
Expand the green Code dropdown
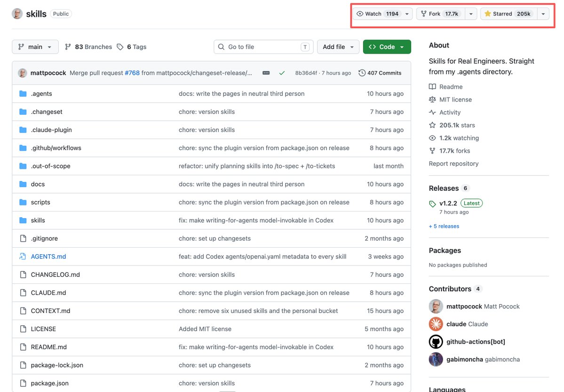click(387, 47)
